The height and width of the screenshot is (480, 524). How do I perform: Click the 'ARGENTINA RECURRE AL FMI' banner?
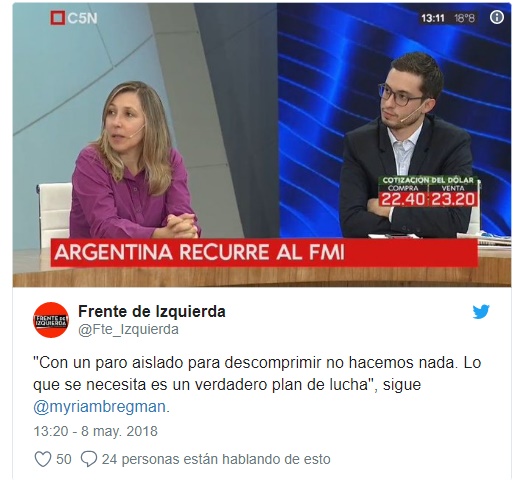click(x=264, y=252)
